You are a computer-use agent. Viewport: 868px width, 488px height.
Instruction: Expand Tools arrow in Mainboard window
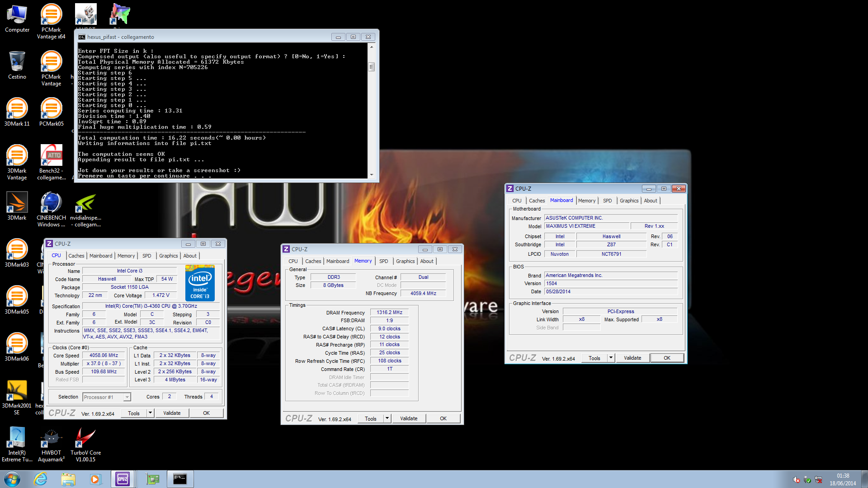611,358
